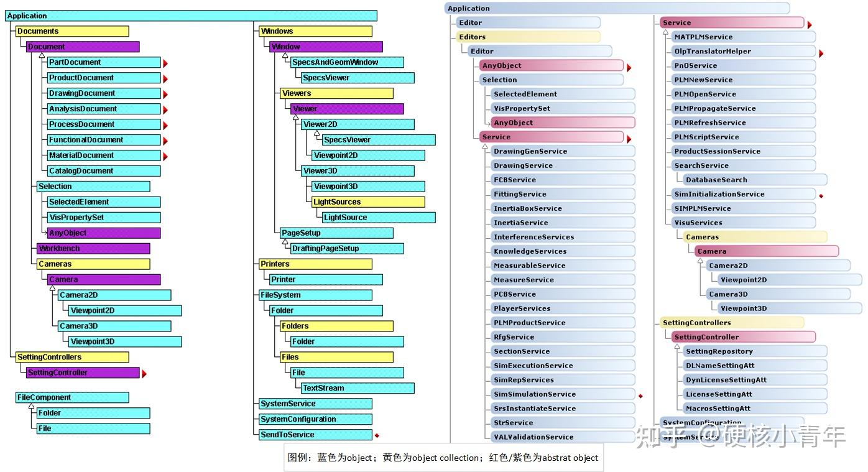Image resolution: width=868 pixels, height=472 pixels.
Task: Click the red diamond beside SendToService
Action: [x=377, y=435]
